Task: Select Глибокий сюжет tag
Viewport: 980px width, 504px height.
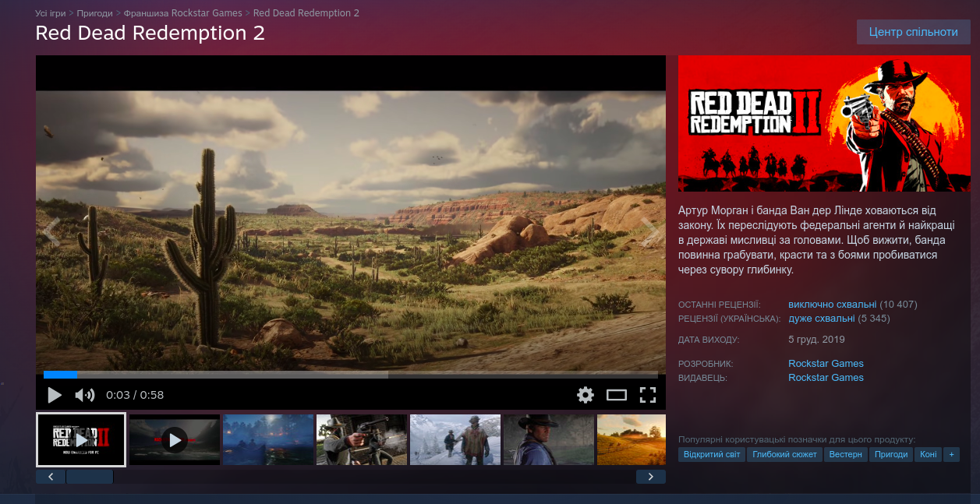Action: (x=784, y=454)
